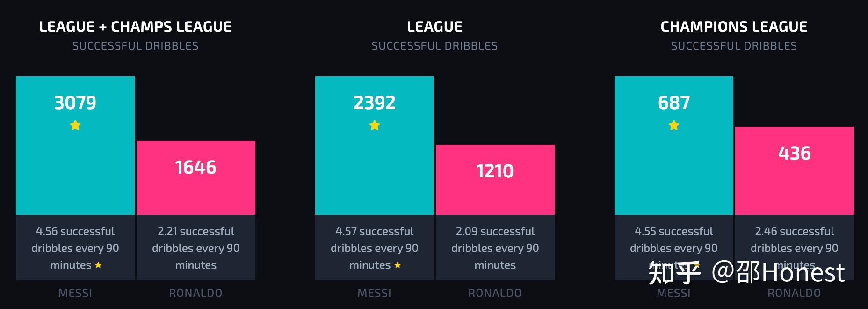Click the small star after 4.56 dribbles text
The image size is (868, 309).
click(x=98, y=265)
